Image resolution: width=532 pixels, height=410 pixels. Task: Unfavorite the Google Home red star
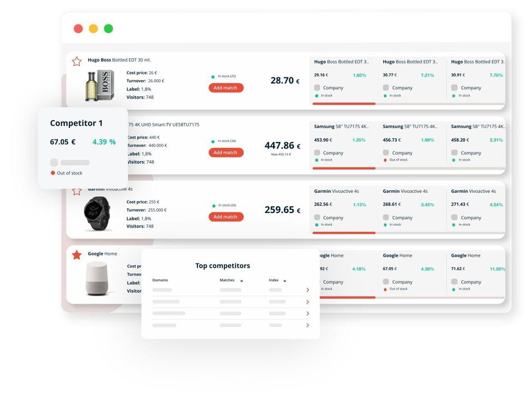click(x=76, y=255)
